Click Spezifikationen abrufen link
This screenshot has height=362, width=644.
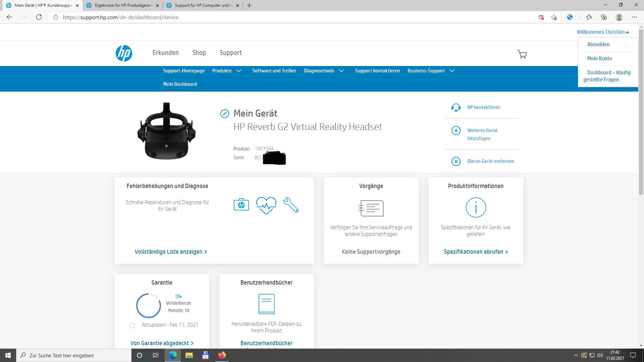475,252
